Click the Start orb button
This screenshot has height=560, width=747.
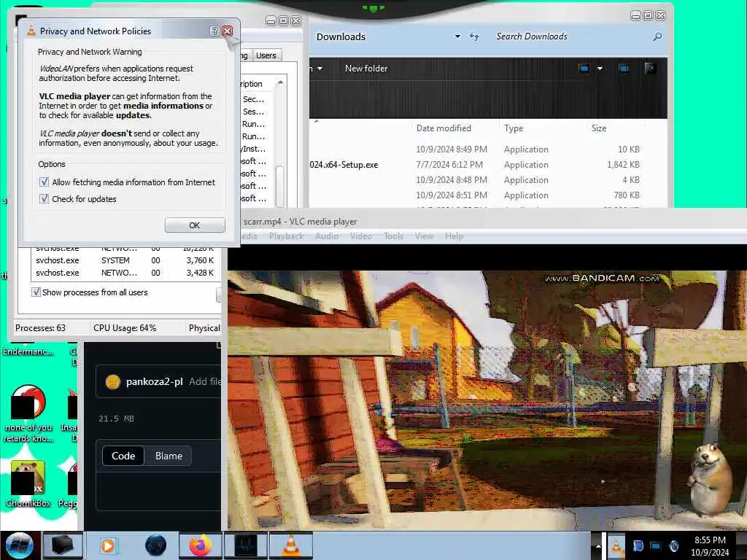tap(20, 545)
